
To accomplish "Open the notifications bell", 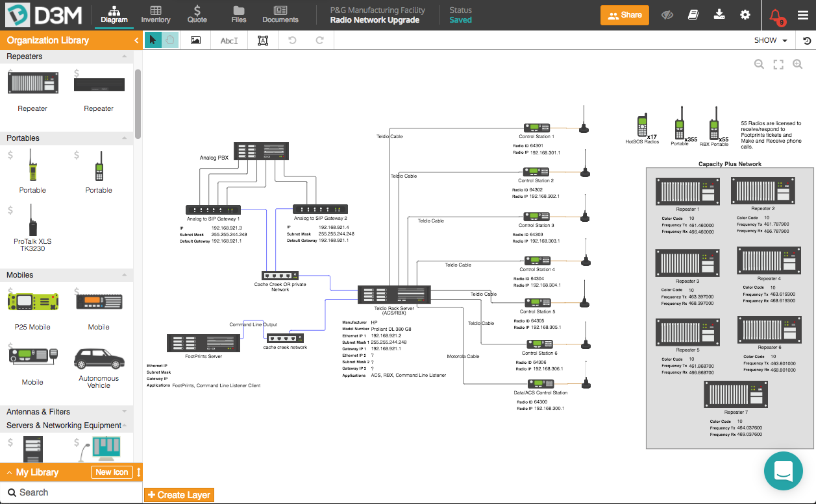I will [776, 16].
